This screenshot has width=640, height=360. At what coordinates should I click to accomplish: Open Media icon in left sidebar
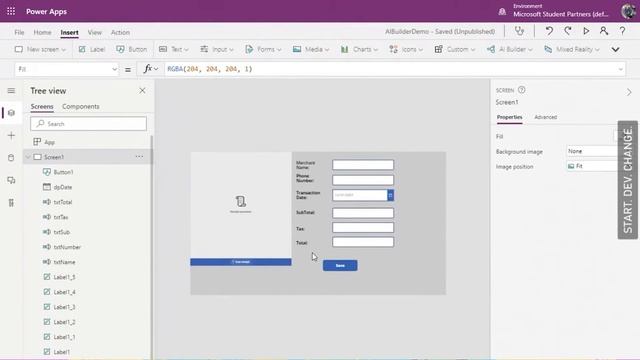coord(11,180)
